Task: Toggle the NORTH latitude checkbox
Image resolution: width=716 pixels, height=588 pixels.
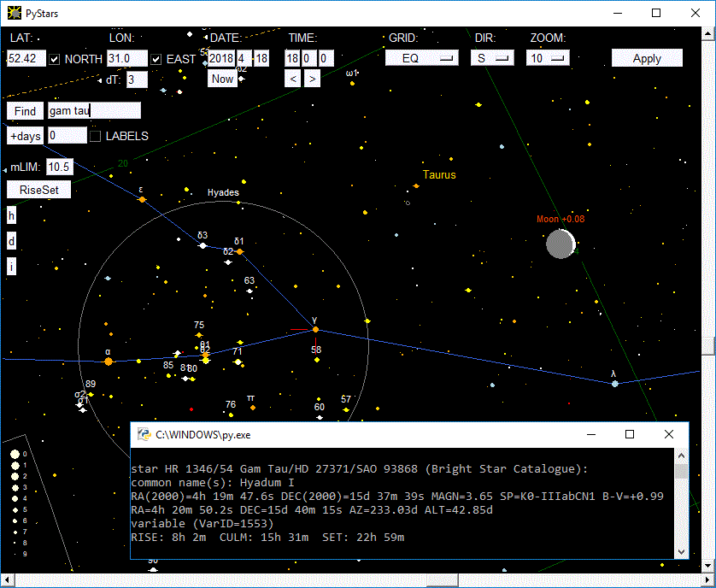Action: click(56, 59)
